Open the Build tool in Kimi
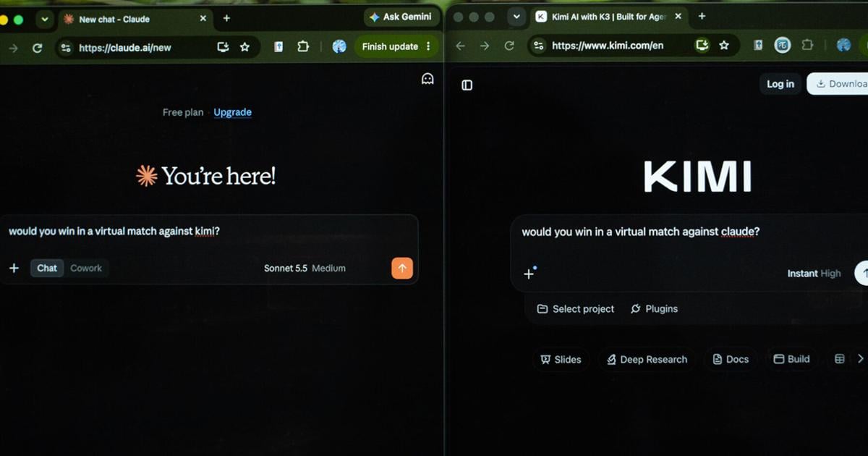The height and width of the screenshot is (456, 868). [792, 359]
